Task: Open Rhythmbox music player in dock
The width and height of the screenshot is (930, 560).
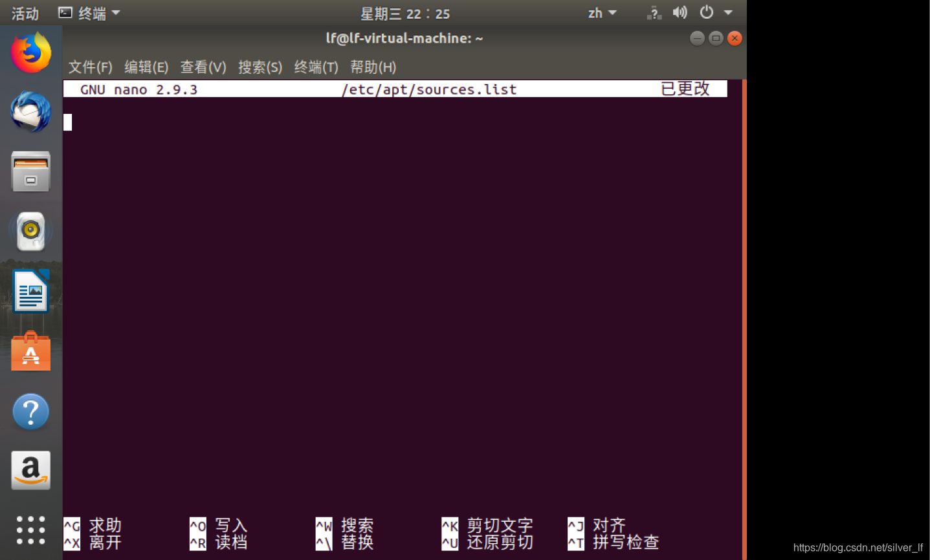Action: coord(30,231)
